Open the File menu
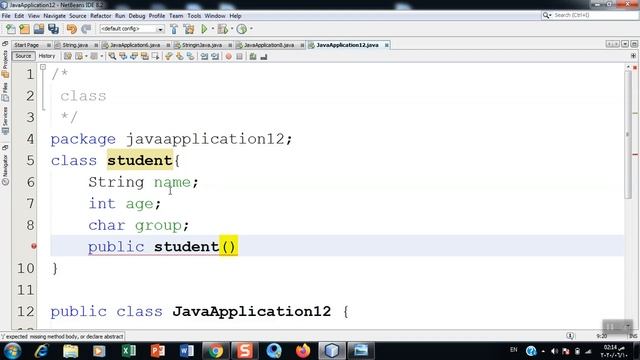The image size is (640, 360). click(x=6, y=16)
